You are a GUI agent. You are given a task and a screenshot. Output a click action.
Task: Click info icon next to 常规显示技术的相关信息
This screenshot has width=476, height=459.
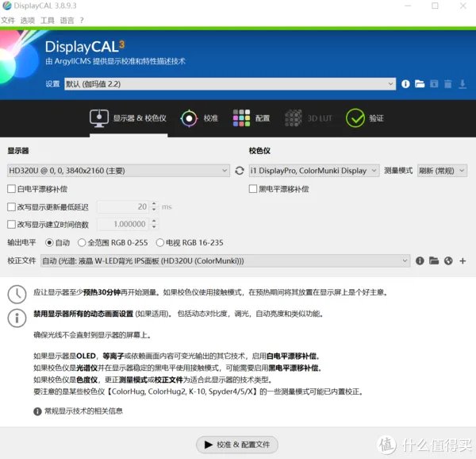point(37,411)
